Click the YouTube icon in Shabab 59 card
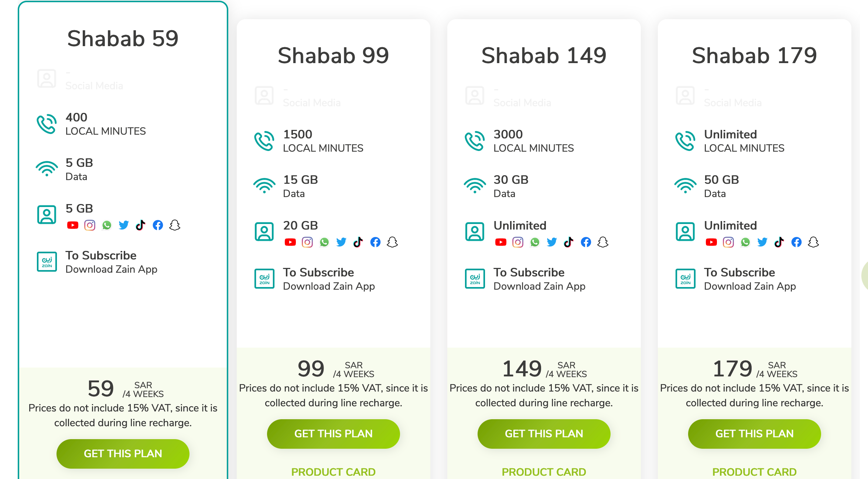 pos(73,225)
